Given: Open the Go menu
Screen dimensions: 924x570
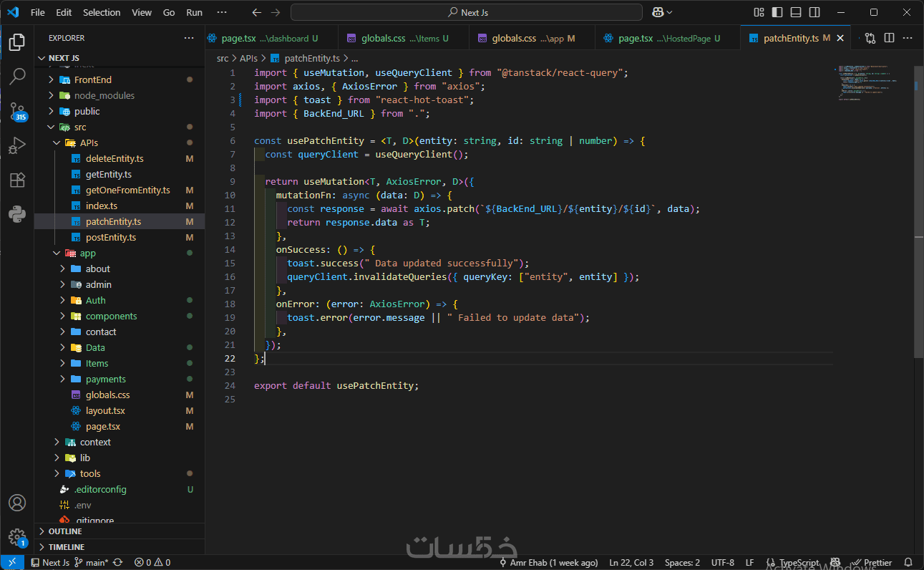Looking at the screenshot, I should pyautogui.click(x=169, y=12).
